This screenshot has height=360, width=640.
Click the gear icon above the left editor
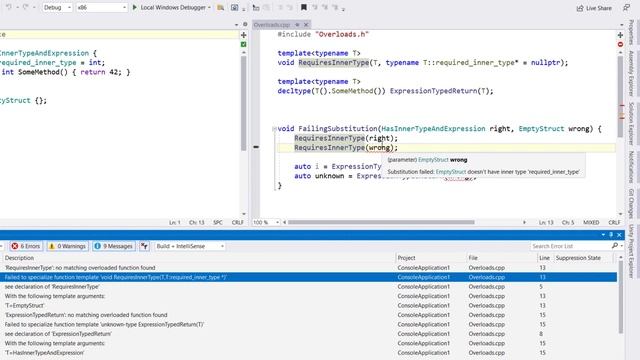coord(245,24)
